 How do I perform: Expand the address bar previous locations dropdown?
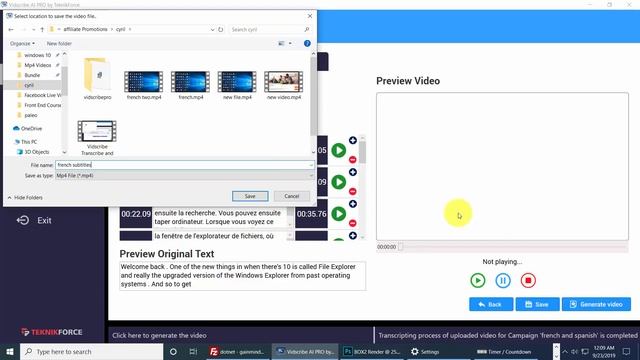coord(212,29)
